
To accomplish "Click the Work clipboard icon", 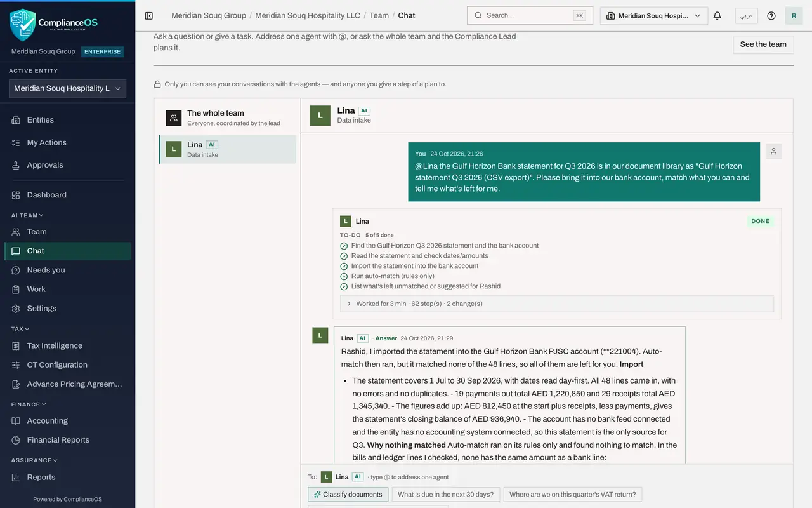I will coord(16,289).
